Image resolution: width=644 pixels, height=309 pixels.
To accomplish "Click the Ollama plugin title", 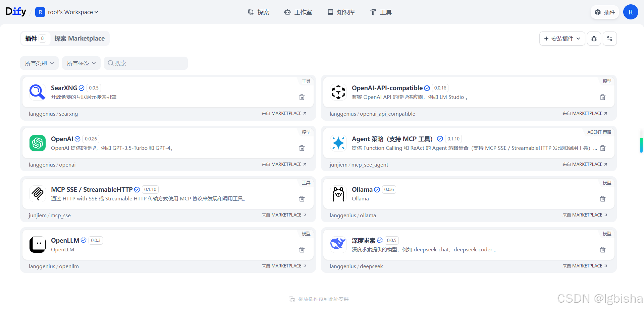I will [362, 189].
